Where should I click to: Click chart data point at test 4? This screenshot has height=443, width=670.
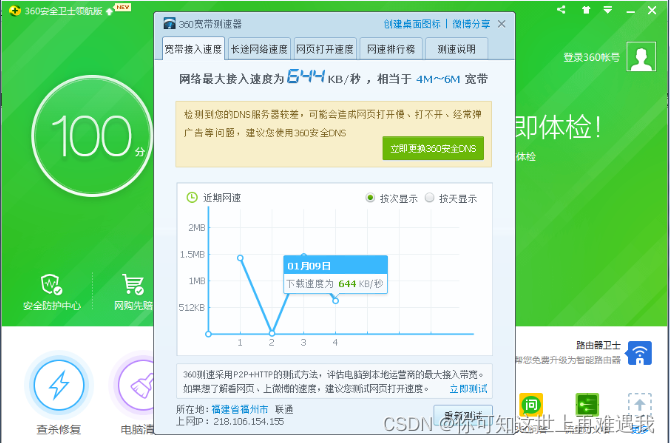tap(335, 301)
